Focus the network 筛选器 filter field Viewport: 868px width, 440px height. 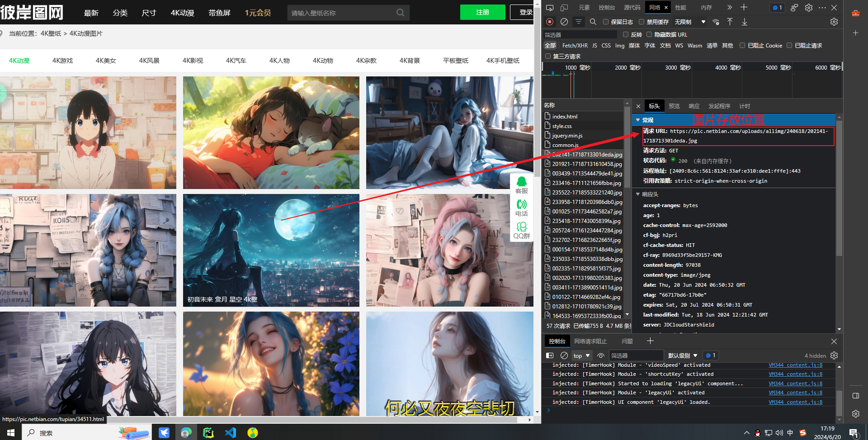(580, 34)
